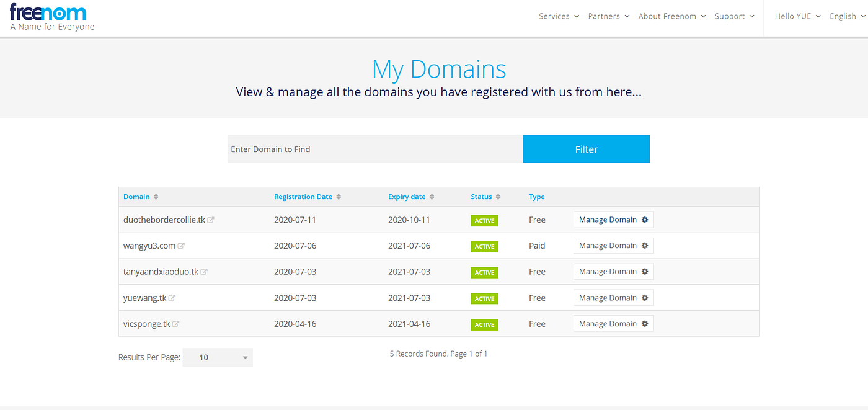Open the Partners menu
868x410 pixels.
[x=609, y=16]
